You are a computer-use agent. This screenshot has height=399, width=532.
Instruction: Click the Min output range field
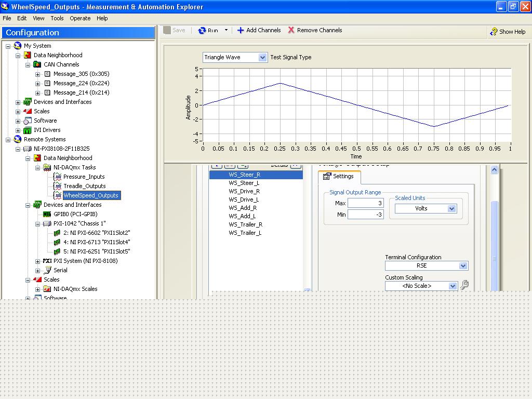point(366,215)
